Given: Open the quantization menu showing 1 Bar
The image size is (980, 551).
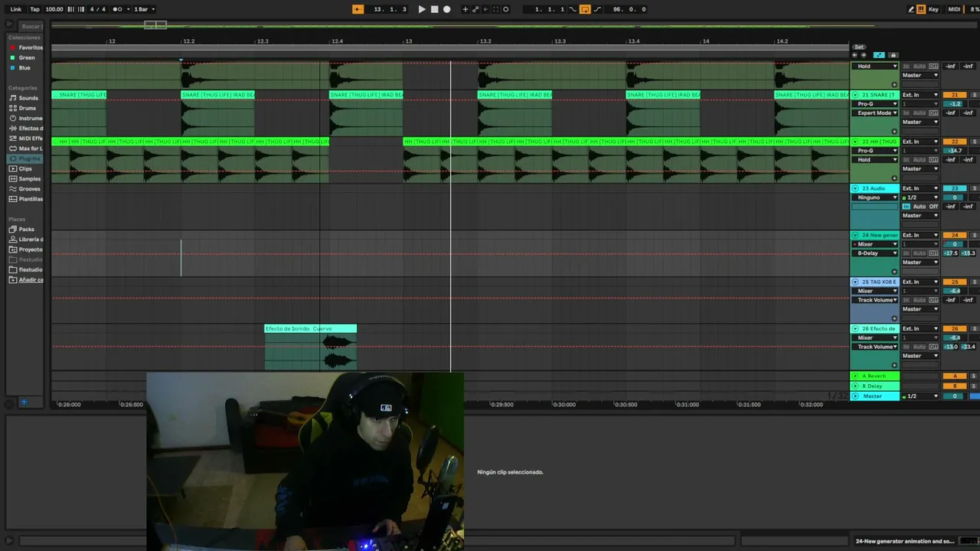Looking at the screenshot, I should pyautogui.click(x=144, y=9).
